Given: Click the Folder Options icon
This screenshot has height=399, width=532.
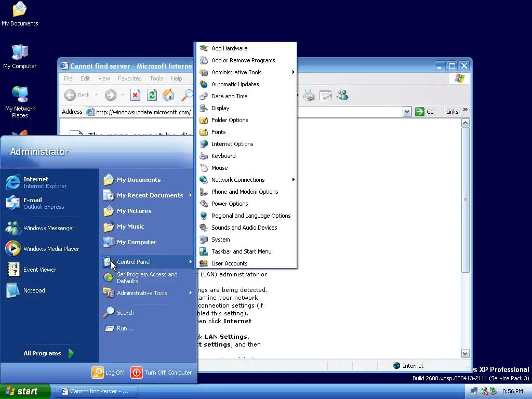Looking at the screenshot, I should pos(204,120).
